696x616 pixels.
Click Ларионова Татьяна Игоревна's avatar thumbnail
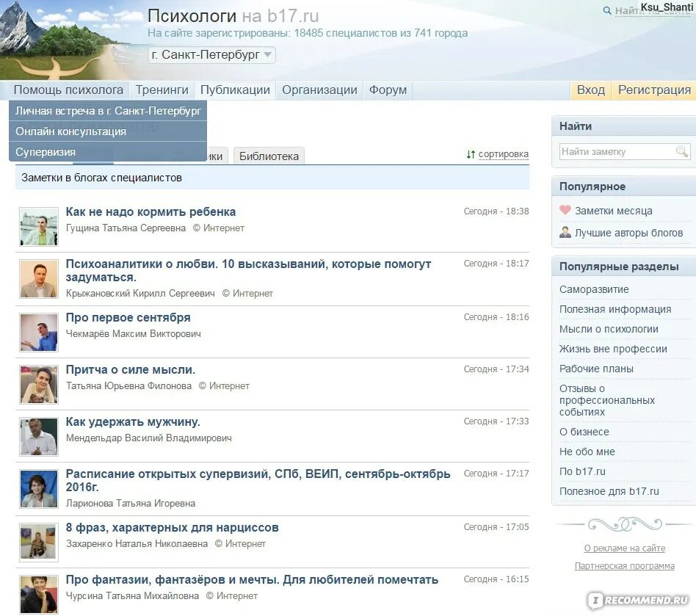tap(39, 489)
